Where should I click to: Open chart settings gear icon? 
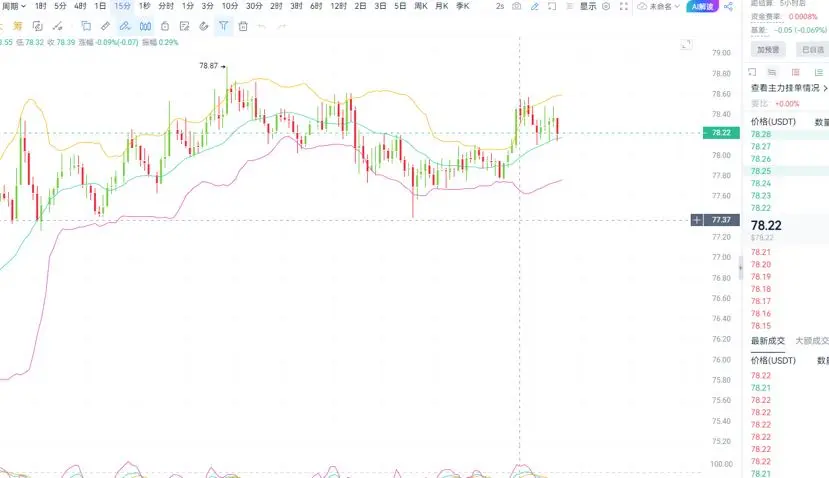point(606,6)
